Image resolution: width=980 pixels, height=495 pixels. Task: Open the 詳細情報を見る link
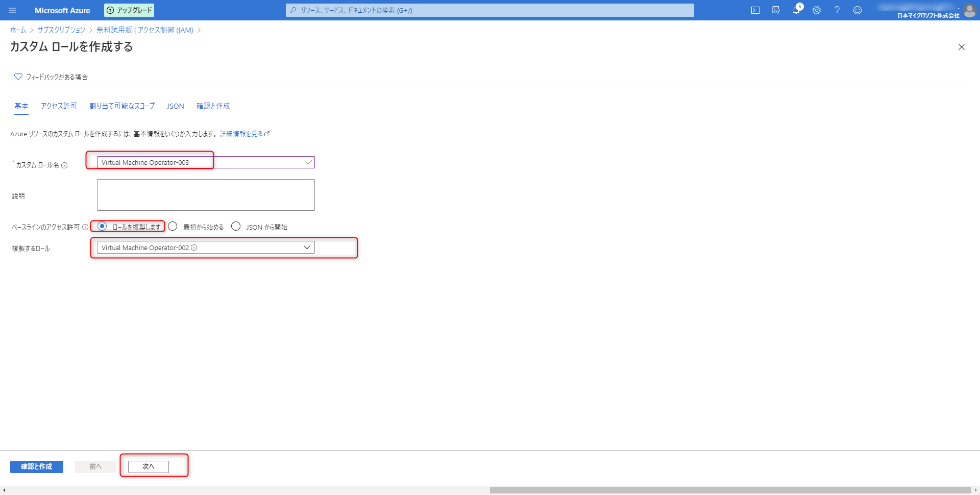coord(244,134)
